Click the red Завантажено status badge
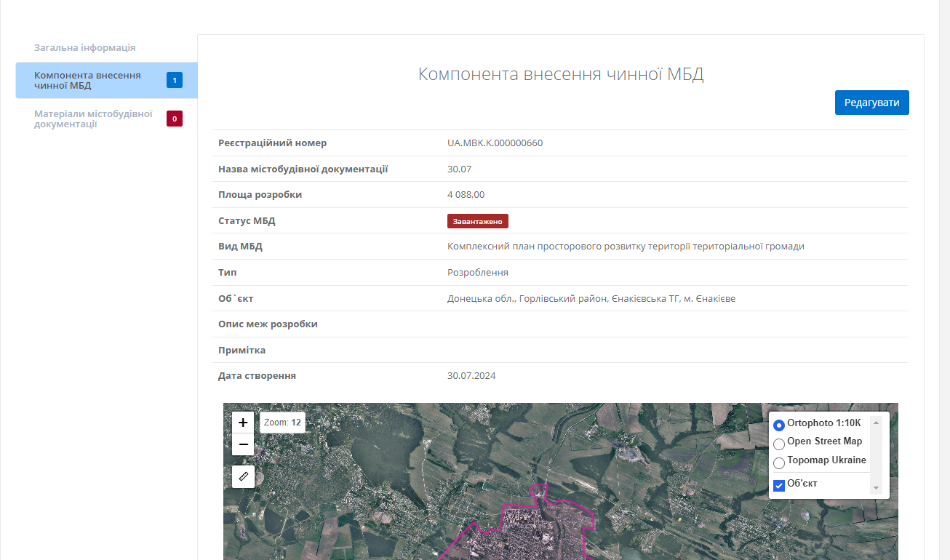950x560 pixels. click(477, 221)
